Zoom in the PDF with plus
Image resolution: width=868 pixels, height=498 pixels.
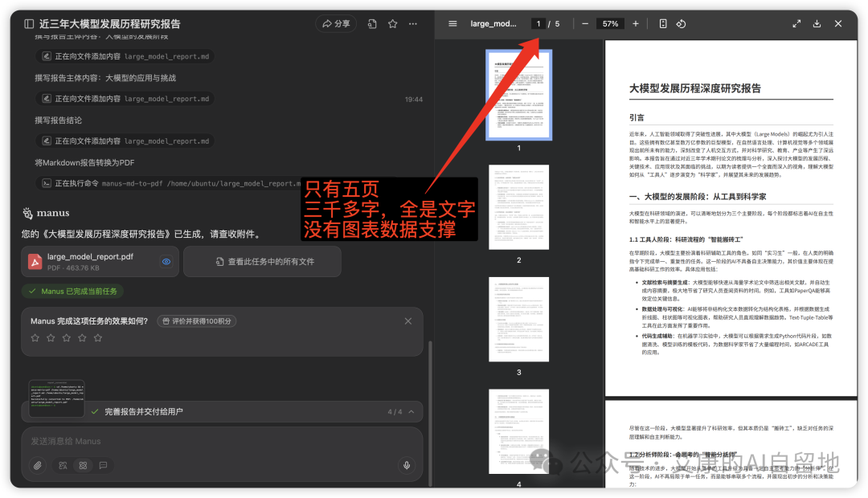pyautogui.click(x=636, y=24)
